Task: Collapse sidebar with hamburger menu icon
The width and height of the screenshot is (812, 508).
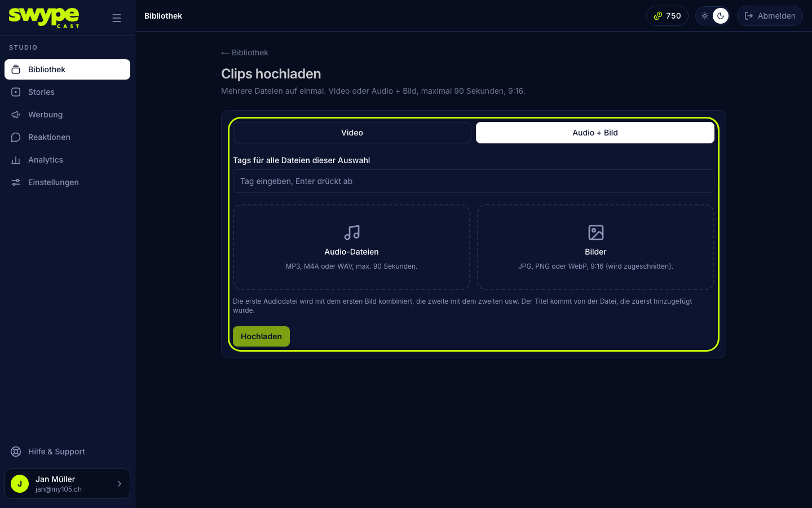Action: [x=117, y=18]
